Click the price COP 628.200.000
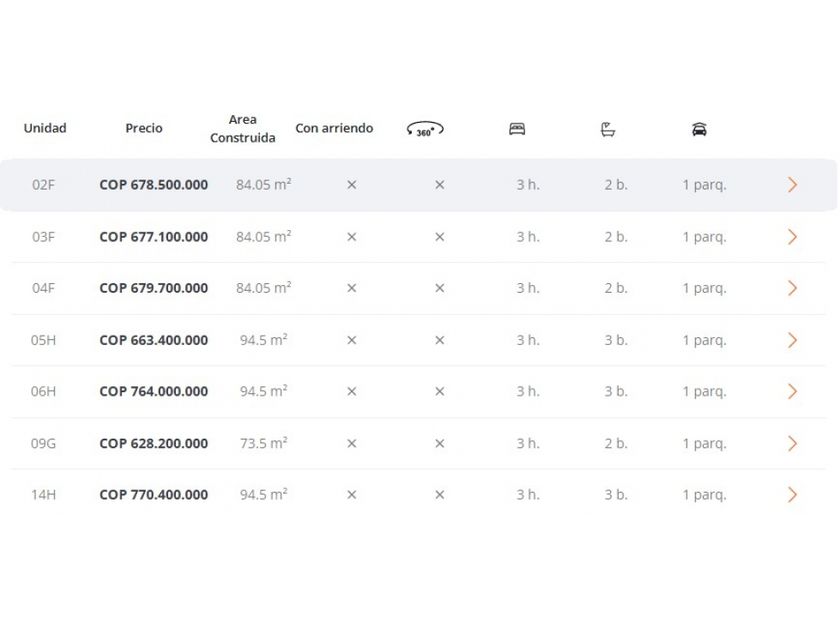The image size is (840, 630). pos(154,443)
